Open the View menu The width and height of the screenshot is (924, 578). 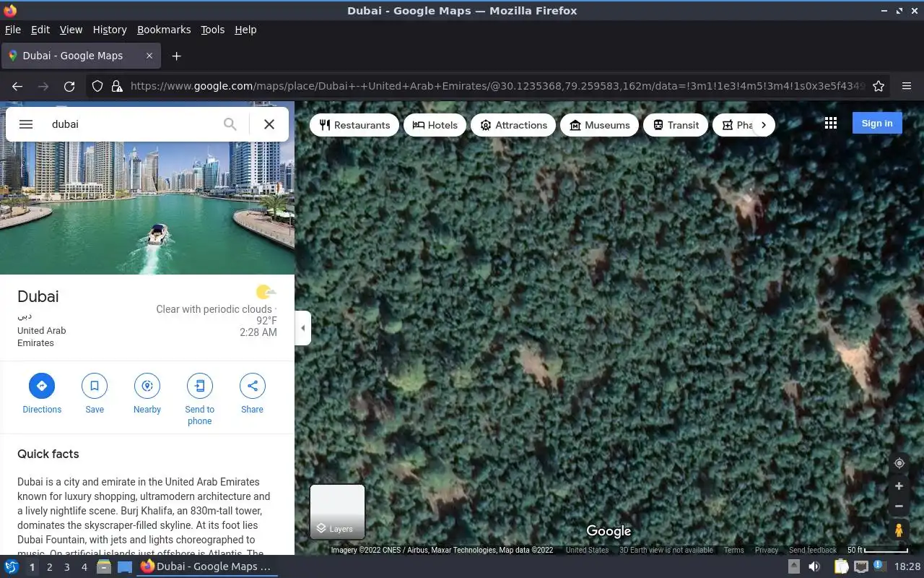pos(71,30)
